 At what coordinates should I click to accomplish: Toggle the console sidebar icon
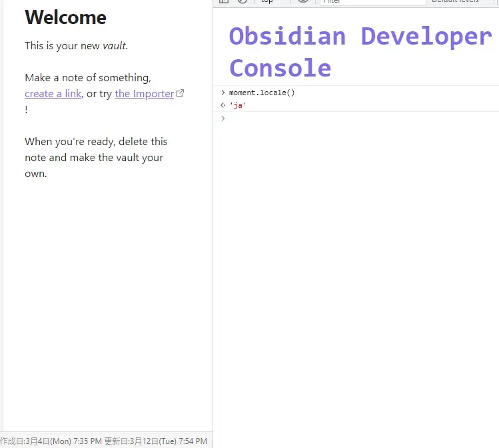tap(224, 1)
